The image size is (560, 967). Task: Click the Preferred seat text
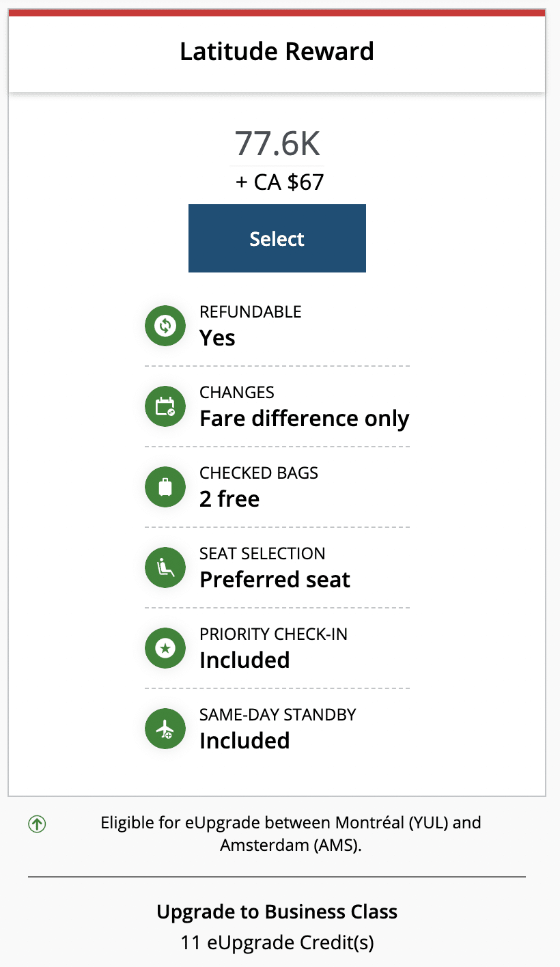point(275,580)
